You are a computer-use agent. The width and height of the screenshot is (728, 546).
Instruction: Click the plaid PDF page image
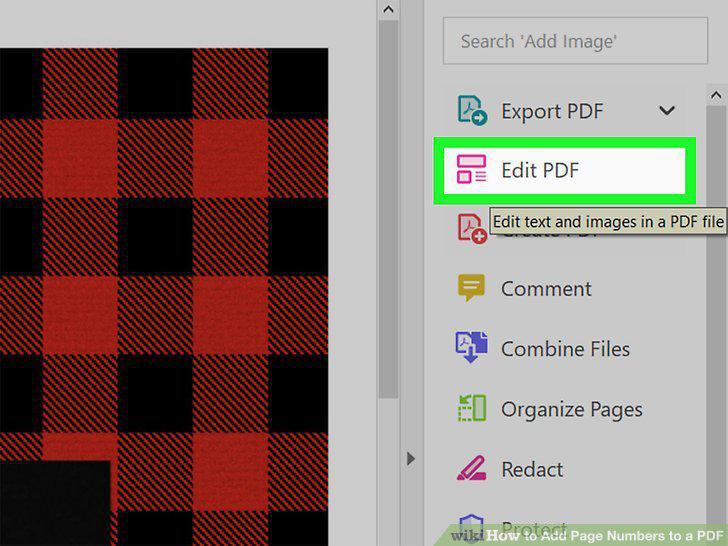164,297
